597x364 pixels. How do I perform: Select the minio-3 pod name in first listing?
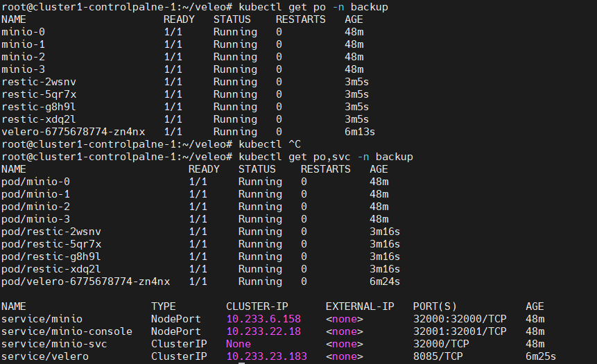(x=23, y=69)
